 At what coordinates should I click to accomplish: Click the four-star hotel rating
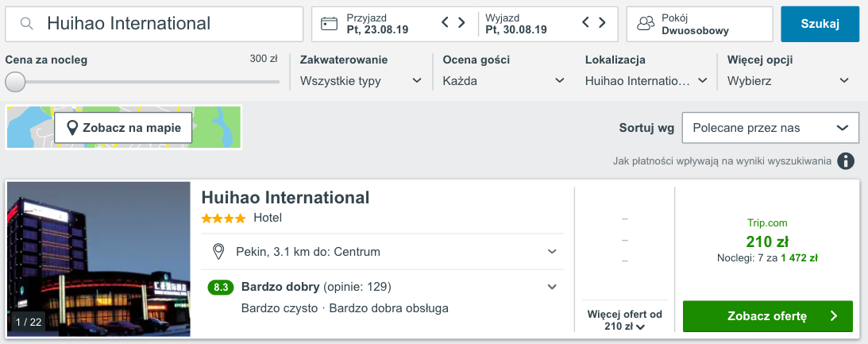point(224,218)
